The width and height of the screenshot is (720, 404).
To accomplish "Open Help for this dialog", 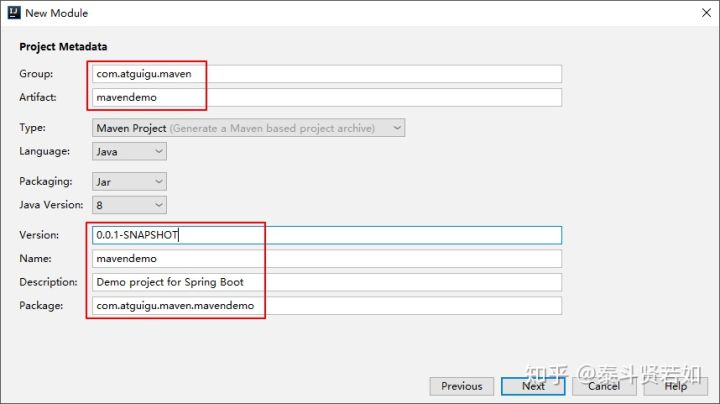I will coord(675,386).
